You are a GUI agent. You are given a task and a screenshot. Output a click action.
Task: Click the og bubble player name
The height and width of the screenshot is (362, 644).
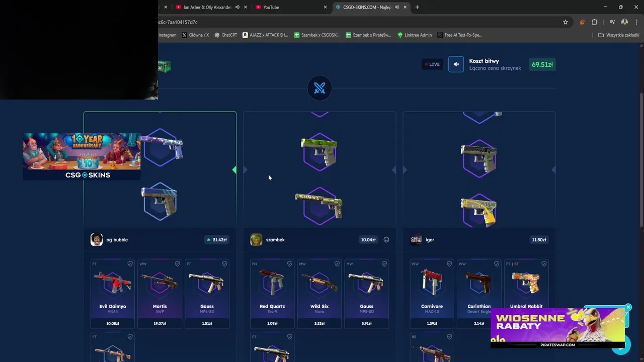[x=117, y=240]
